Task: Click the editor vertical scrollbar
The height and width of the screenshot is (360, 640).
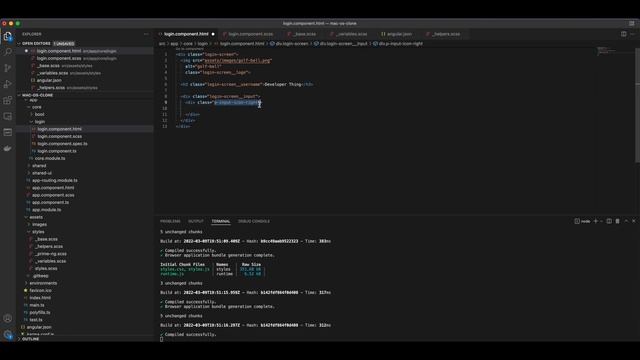Action: (638, 106)
